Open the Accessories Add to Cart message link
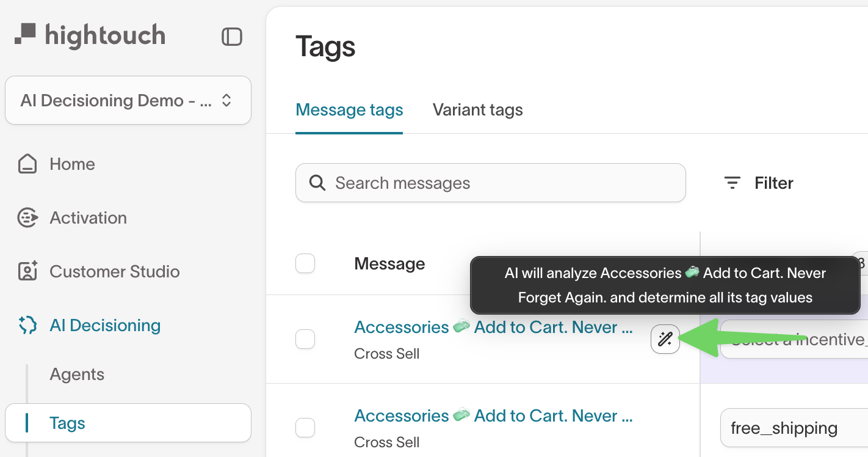The image size is (868, 457). [x=493, y=327]
